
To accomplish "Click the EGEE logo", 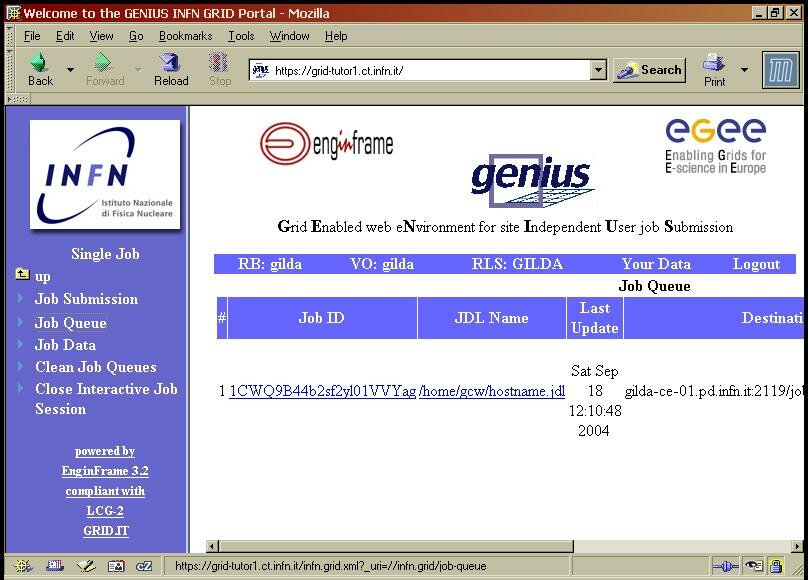I will pos(716,146).
